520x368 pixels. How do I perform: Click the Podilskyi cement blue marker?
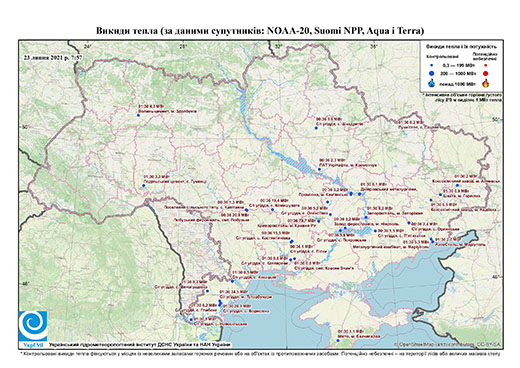pyautogui.click(x=144, y=186)
